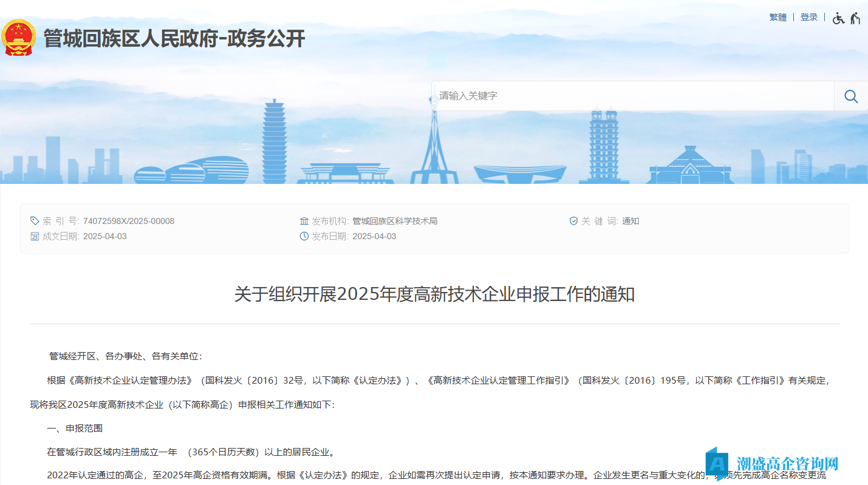Click the section heading 一、申报范围

pos(75,428)
